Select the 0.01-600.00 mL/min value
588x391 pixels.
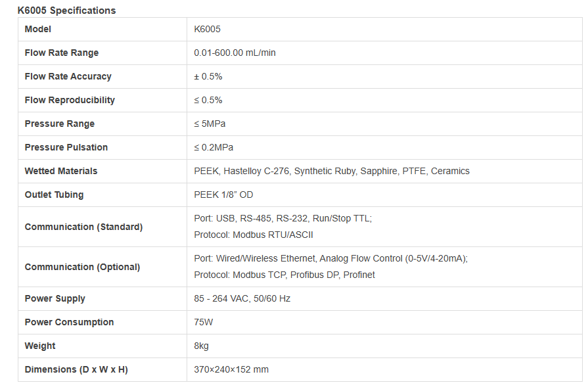[x=235, y=53]
